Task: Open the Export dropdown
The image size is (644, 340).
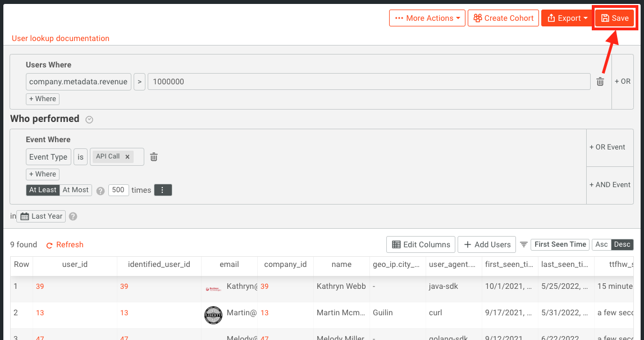Action: coord(567,18)
